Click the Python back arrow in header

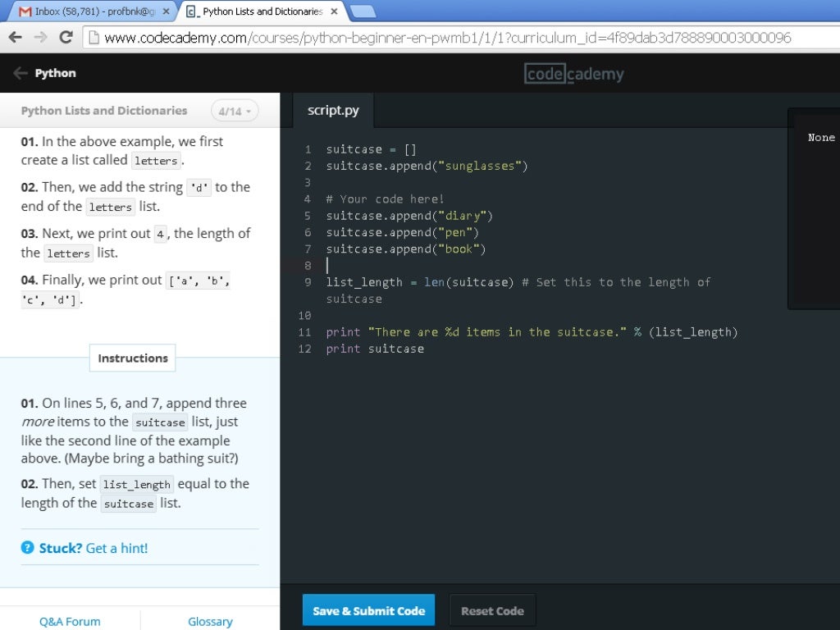click(21, 73)
